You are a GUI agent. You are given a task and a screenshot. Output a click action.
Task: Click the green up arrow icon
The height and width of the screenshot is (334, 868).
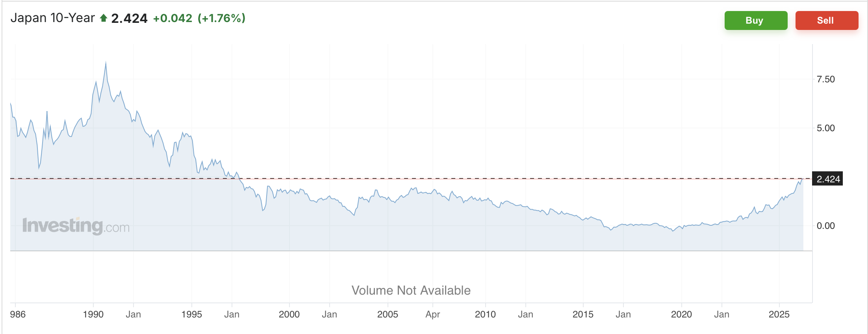pyautogui.click(x=103, y=18)
